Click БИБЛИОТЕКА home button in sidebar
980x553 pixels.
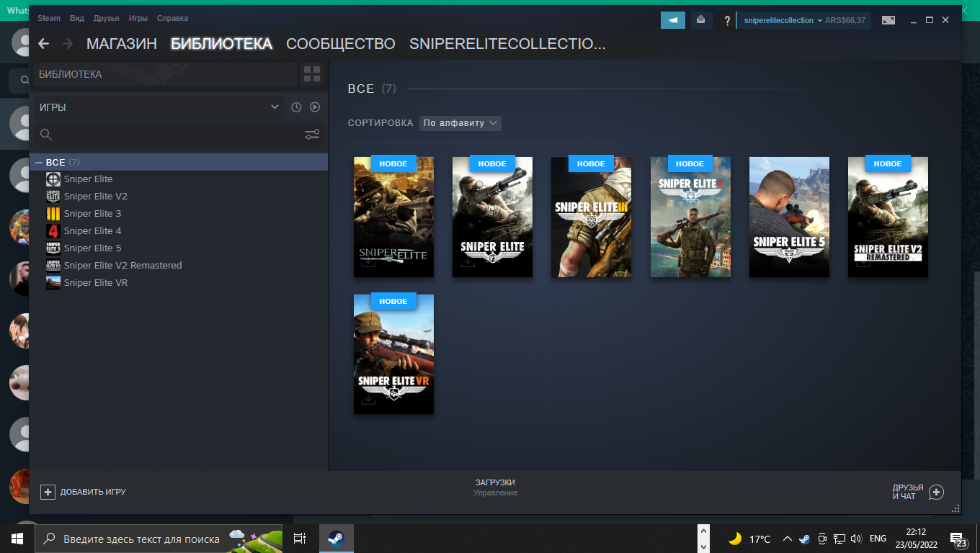[165, 74]
